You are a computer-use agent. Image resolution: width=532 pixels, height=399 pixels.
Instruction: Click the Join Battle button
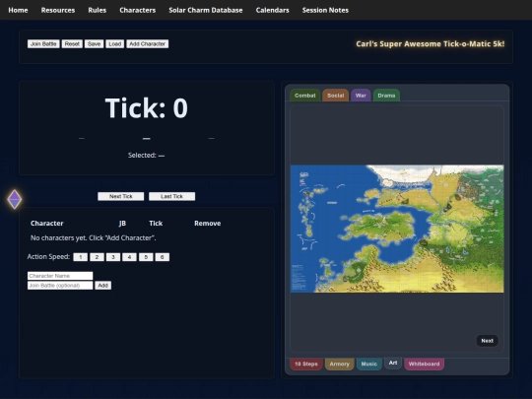tap(43, 44)
